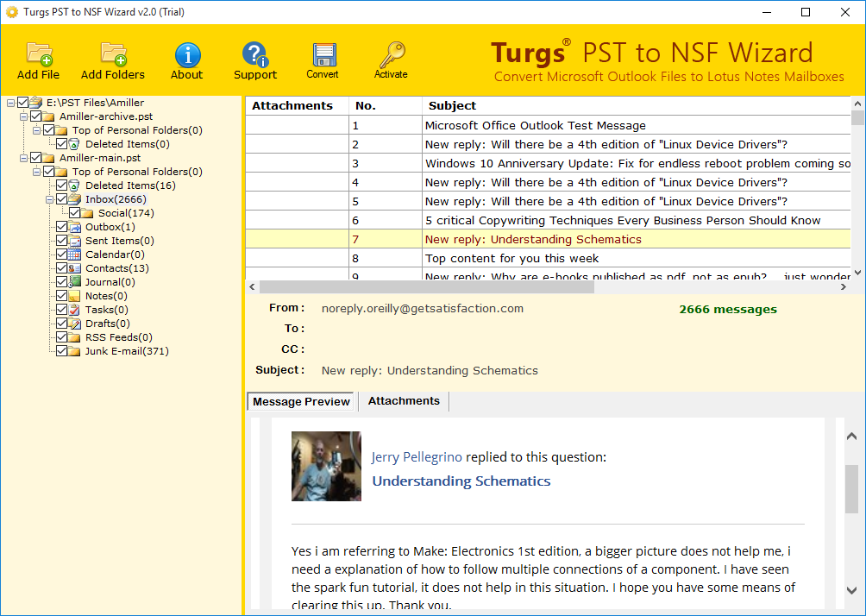Click the Subject column header

click(637, 105)
